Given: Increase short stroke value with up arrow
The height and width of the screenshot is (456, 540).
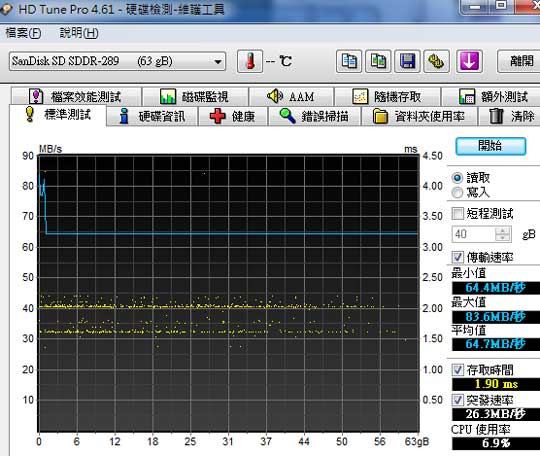Looking at the screenshot, I should point(503,231).
